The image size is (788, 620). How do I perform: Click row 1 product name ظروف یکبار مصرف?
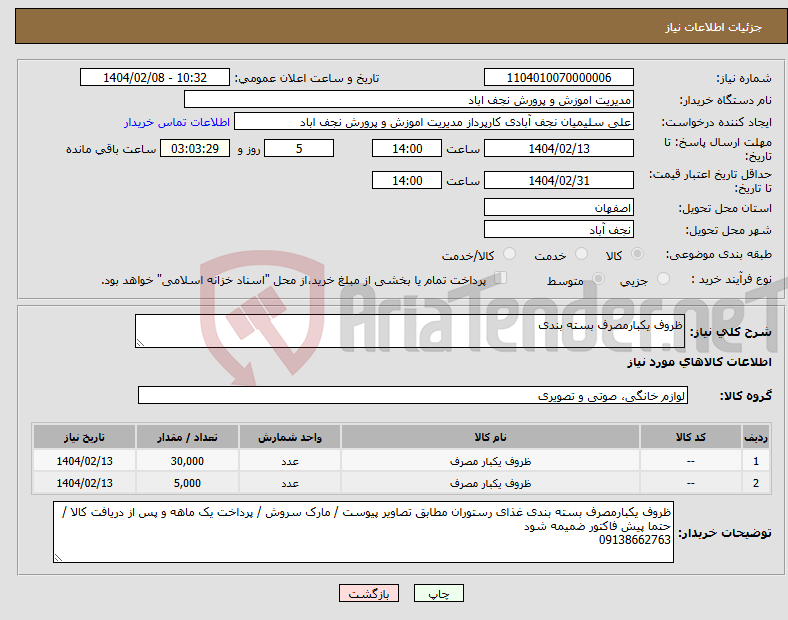point(490,461)
